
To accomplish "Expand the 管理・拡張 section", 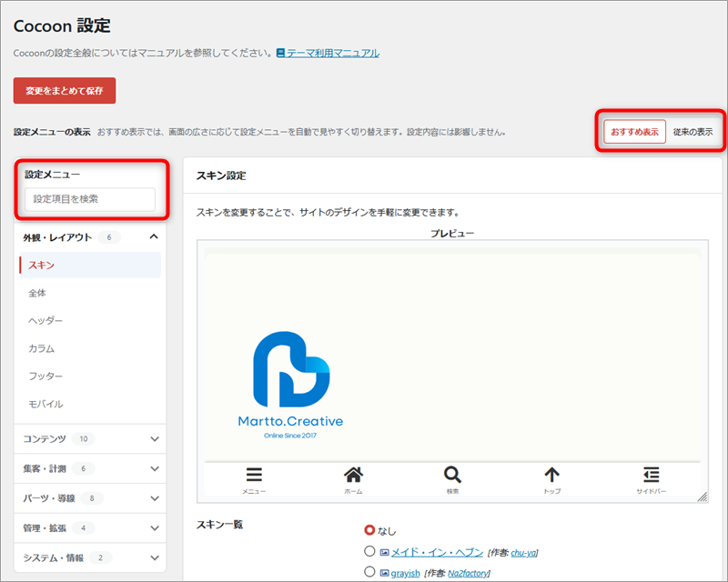I will (90, 528).
